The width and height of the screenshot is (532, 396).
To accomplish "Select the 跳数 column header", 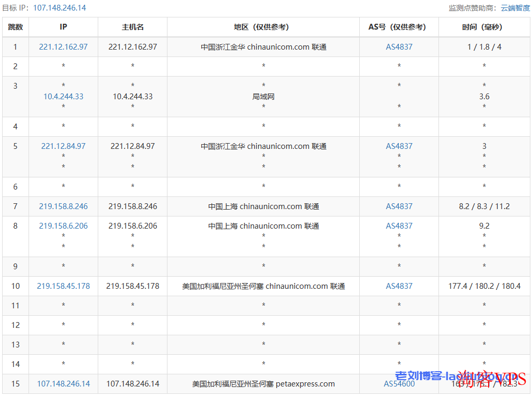I will [15, 27].
